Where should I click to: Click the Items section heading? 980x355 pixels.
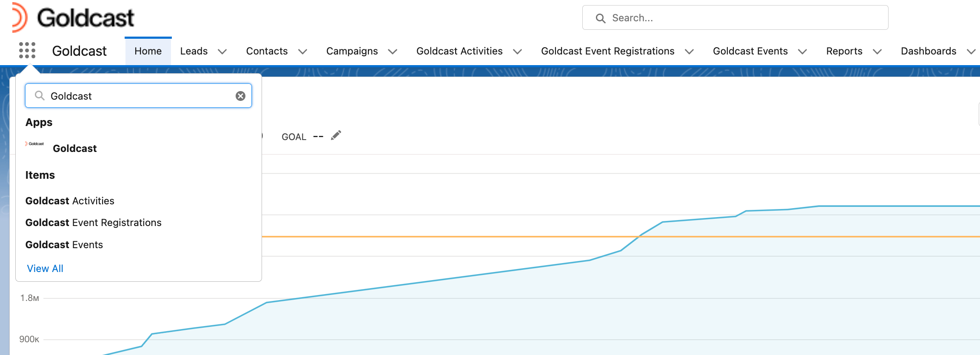pos(40,175)
